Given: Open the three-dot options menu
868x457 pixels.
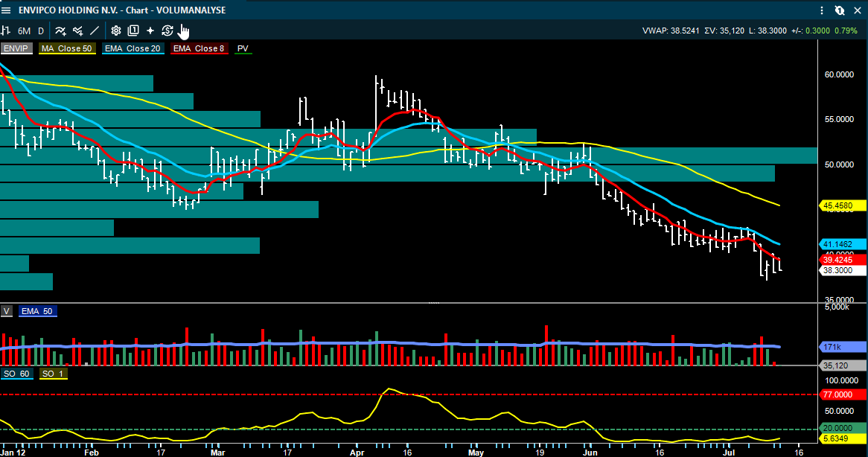Looking at the screenshot, I should (x=822, y=10).
